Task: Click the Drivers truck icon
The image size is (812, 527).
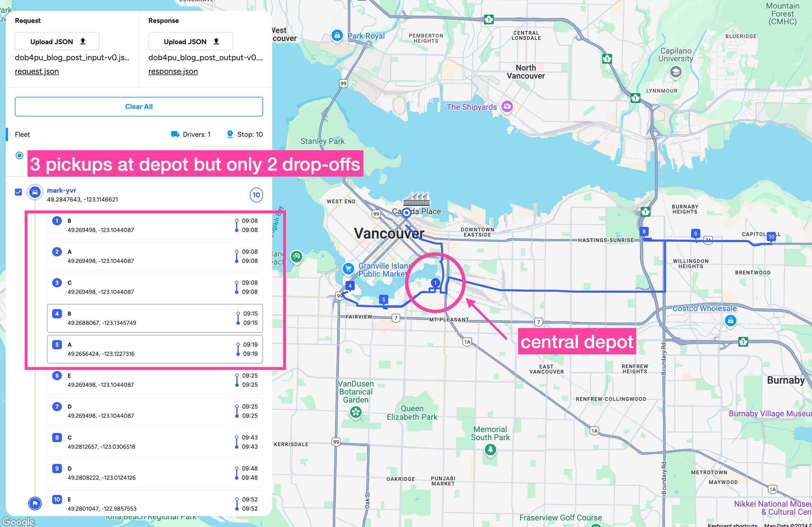Action: coord(175,134)
